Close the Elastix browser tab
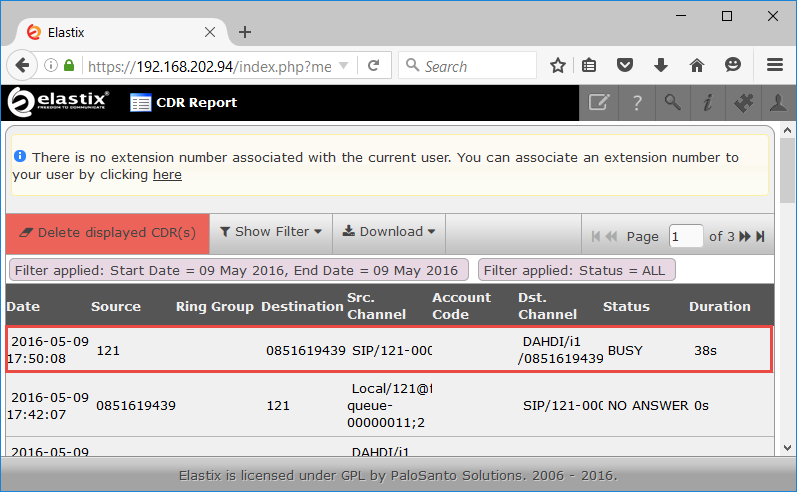 coord(209,32)
